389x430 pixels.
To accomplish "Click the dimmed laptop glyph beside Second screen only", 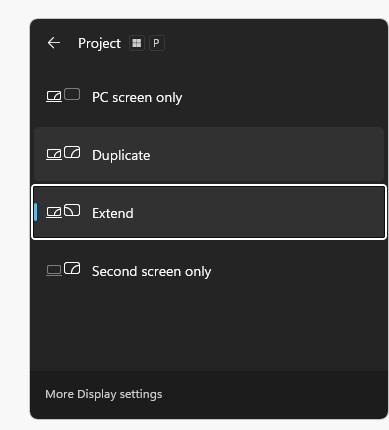I will pyautogui.click(x=54, y=270).
